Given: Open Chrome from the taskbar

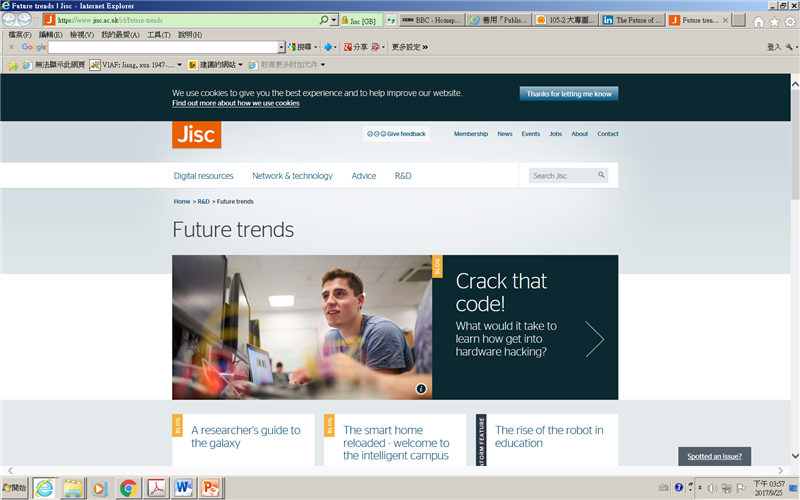Looking at the screenshot, I should (128, 488).
